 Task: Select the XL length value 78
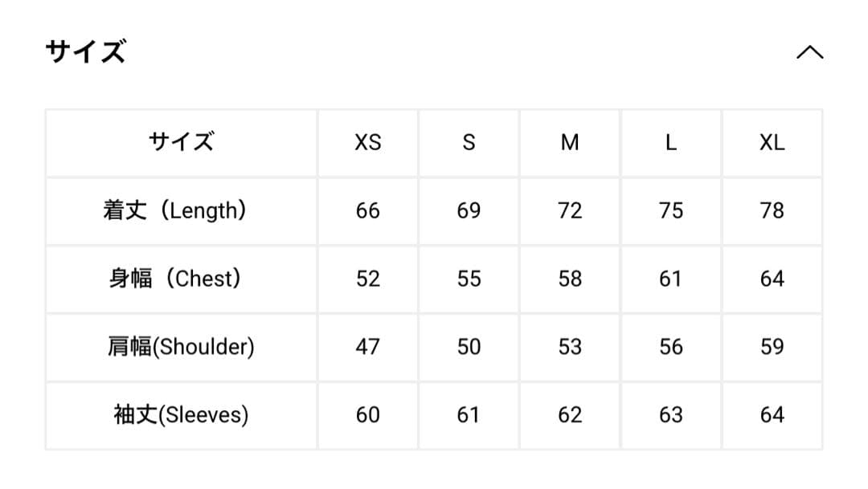coord(772,211)
